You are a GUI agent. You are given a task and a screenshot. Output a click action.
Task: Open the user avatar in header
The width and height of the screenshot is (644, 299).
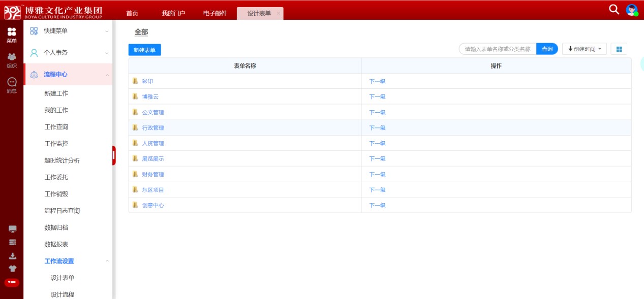coord(632,10)
